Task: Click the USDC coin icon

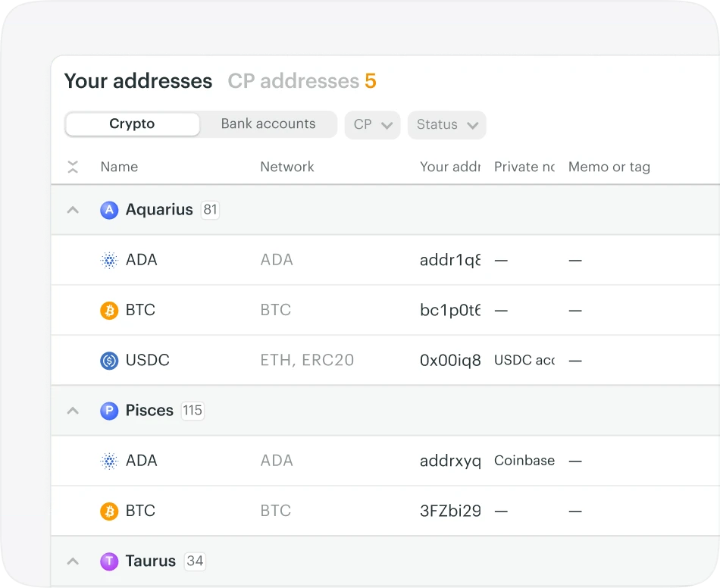Action: 109,361
